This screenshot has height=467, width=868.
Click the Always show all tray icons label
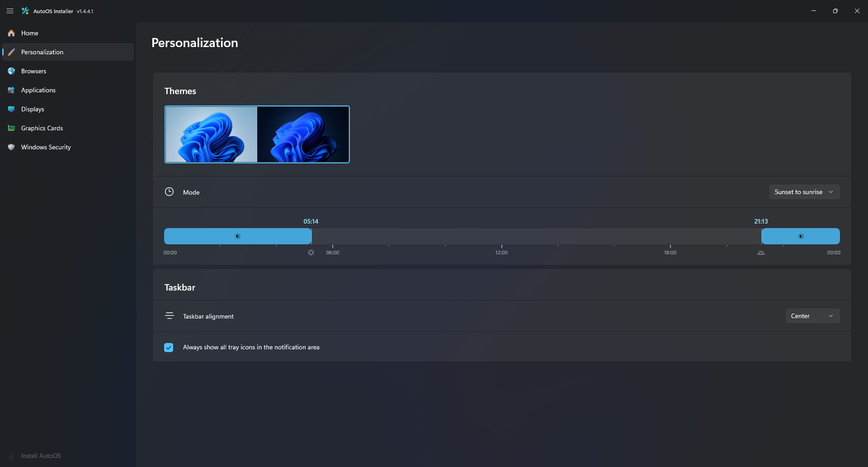pos(251,347)
